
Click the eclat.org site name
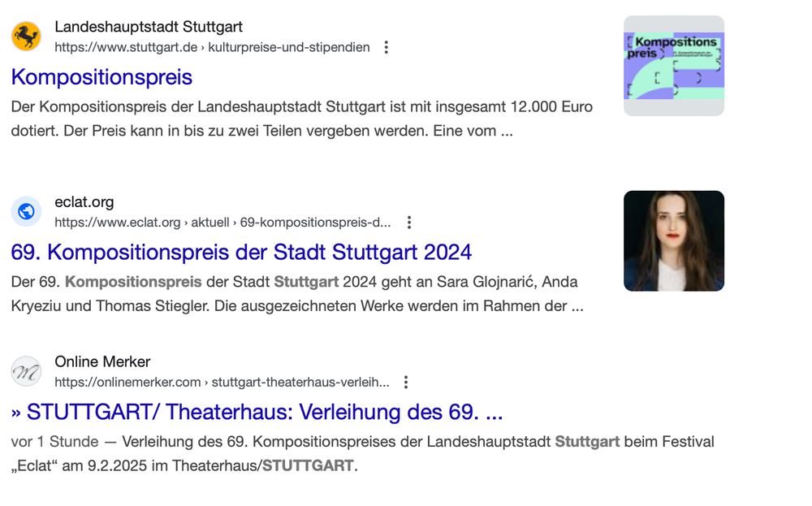pos(84,202)
